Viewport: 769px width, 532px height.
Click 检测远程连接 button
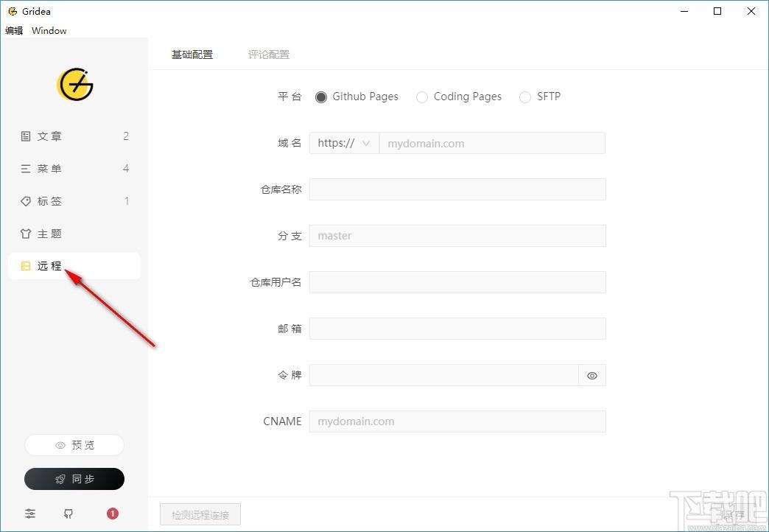tap(200, 515)
